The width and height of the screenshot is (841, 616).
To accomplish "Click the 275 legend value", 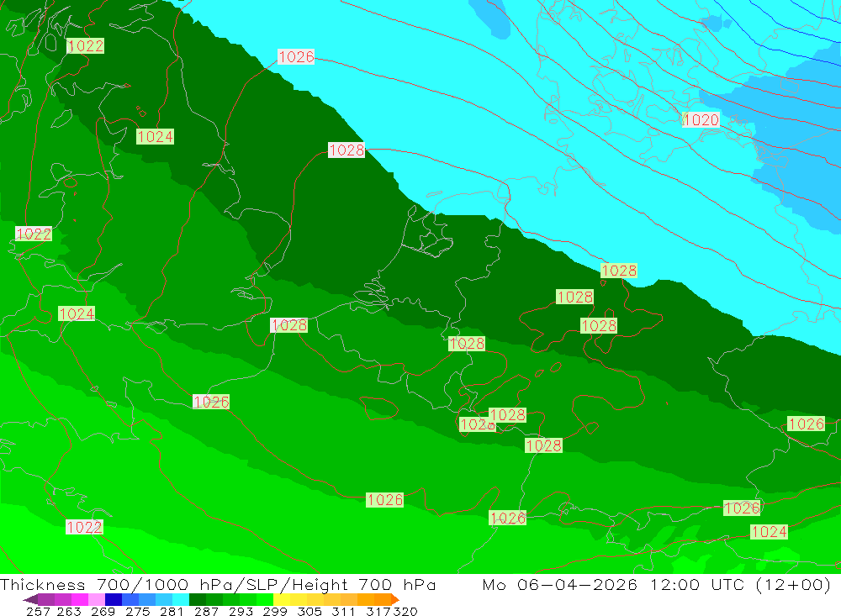I will click(138, 611).
